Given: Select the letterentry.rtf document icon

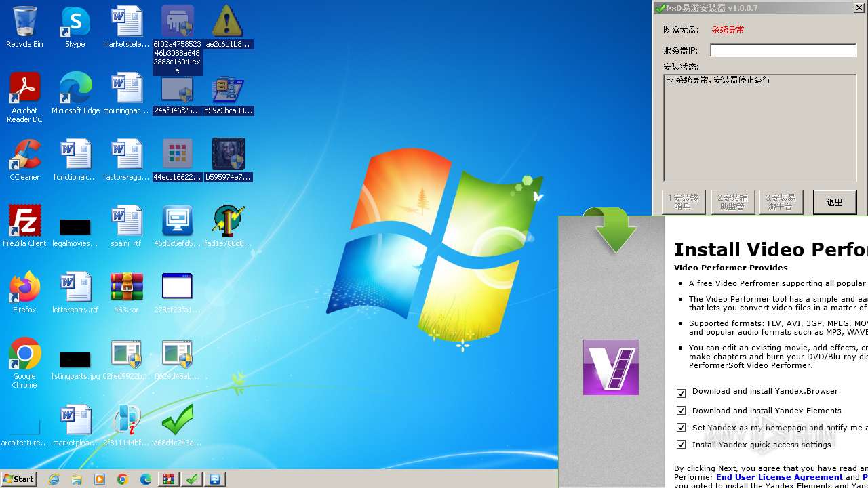Looking at the screenshot, I should [75, 293].
